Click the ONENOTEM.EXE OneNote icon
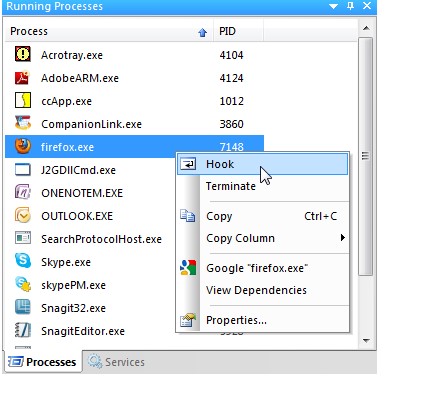 pyautogui.click(x=23, y=192)
